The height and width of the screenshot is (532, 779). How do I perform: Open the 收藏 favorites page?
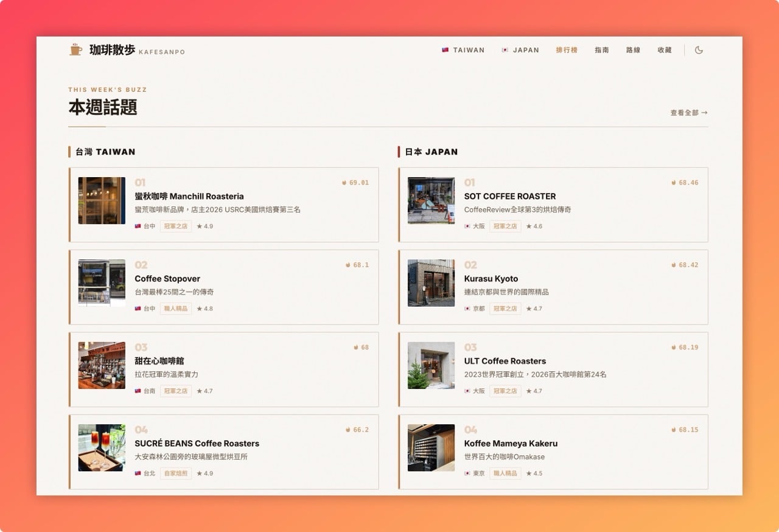tap(665, 50)
